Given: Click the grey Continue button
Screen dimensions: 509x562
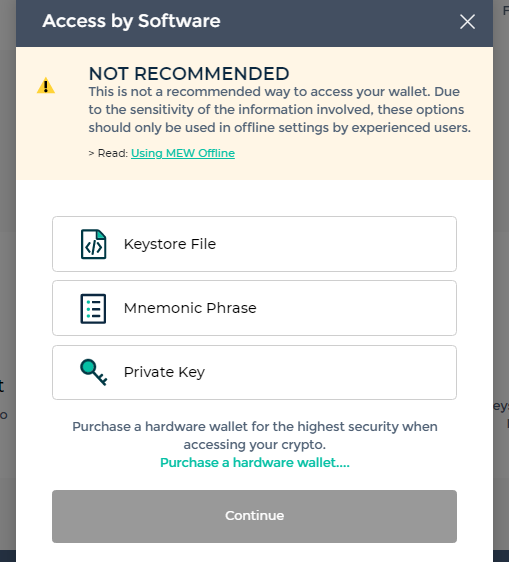Looking at the screenshot, I should (254, 516).
